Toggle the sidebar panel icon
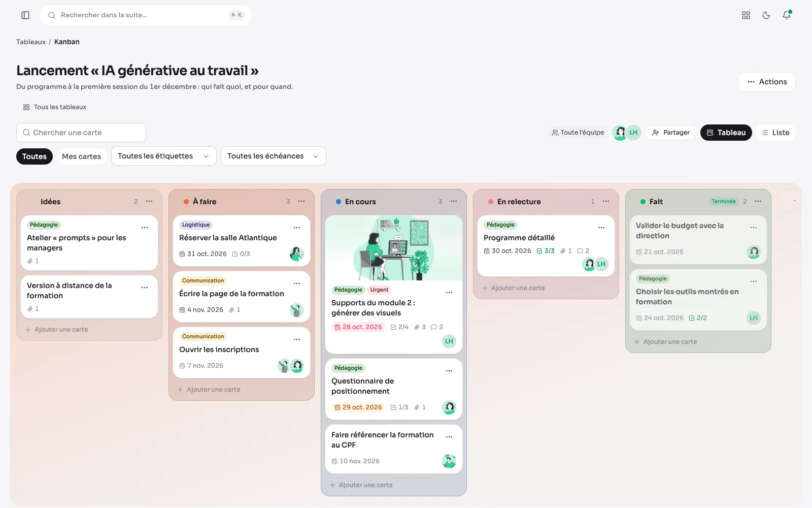 [25, 15]
